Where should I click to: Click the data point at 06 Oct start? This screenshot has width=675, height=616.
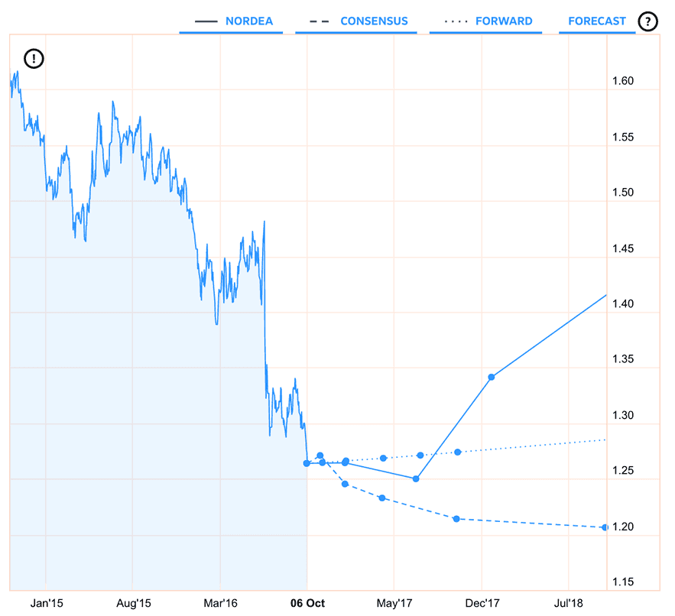(x=307, y=462)
